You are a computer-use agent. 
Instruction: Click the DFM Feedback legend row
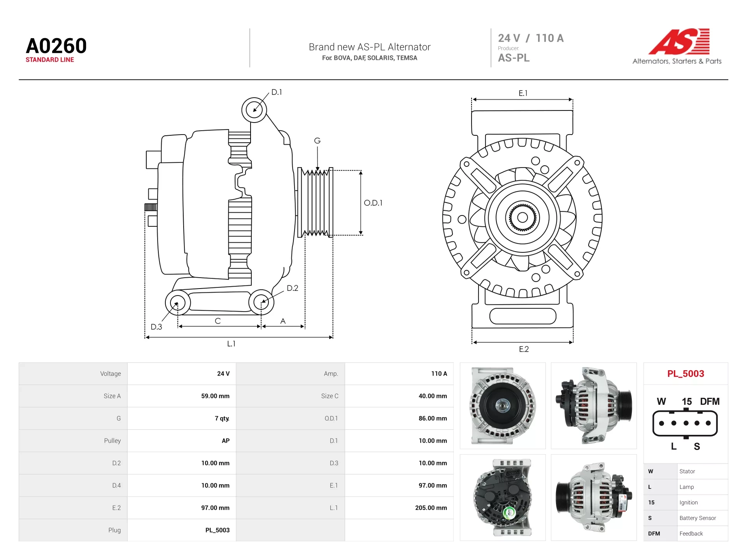pyautogui.click(x=686, y=534)
